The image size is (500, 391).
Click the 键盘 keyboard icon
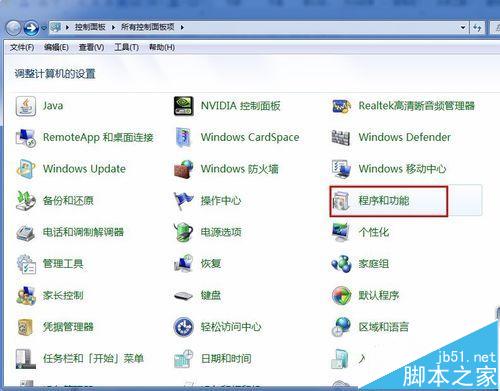tap(184, 296)
